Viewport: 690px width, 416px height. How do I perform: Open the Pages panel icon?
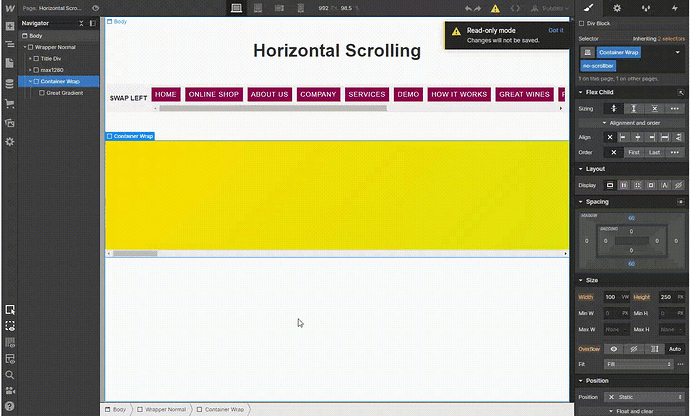click(x=10, y=63)
